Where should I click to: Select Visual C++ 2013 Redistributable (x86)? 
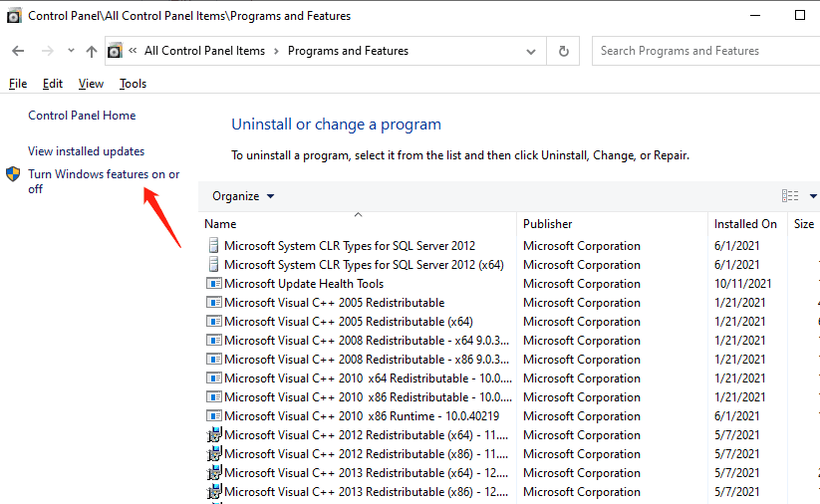[x=366, y=492]
